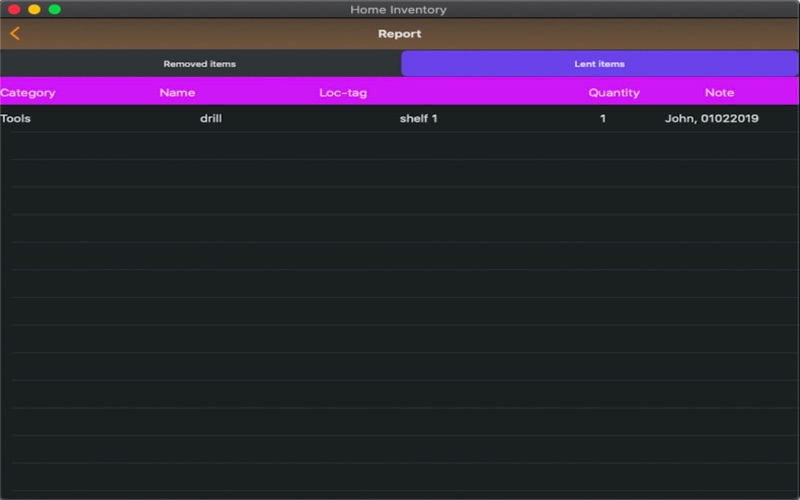
Task: Select the Lent items tab
Action: click(x=599, y=64)
